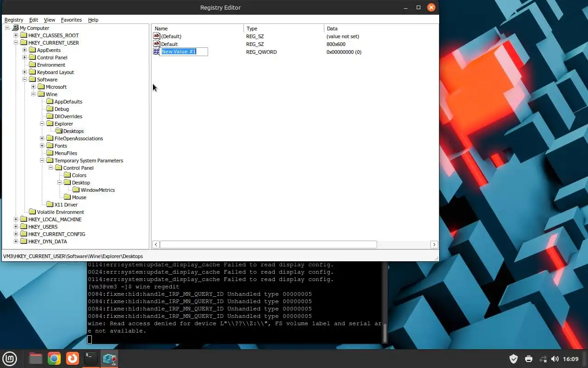Click the New Value #1 name edit field
The width and height of the screenshot is (588, 368).
(x=184, y=52)
